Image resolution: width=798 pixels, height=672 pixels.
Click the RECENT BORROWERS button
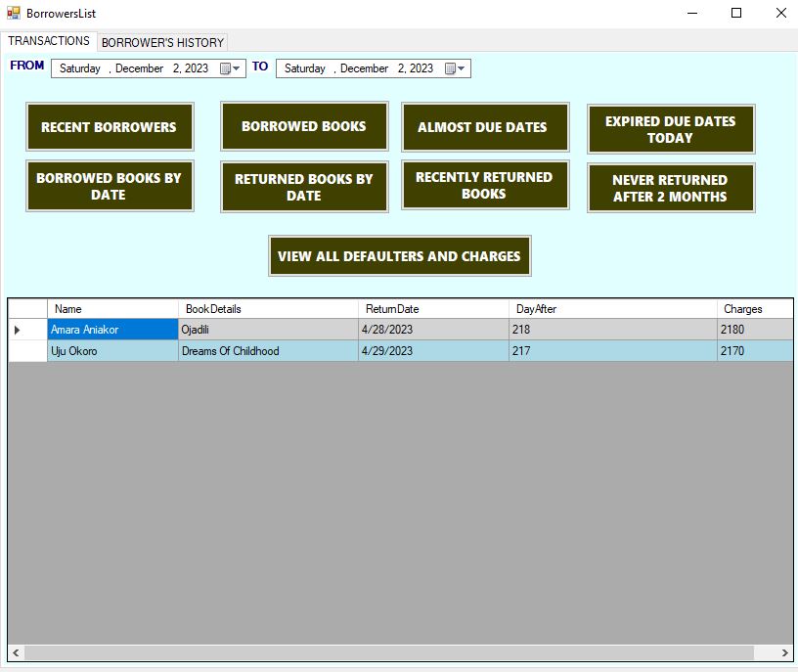(x=110, y=127)
